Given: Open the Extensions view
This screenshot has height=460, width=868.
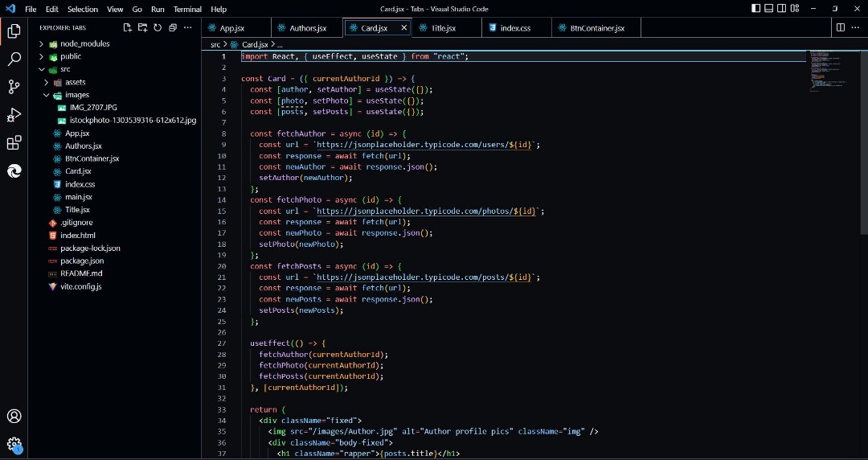Looking at the screenshot, I should pos(14,143).
